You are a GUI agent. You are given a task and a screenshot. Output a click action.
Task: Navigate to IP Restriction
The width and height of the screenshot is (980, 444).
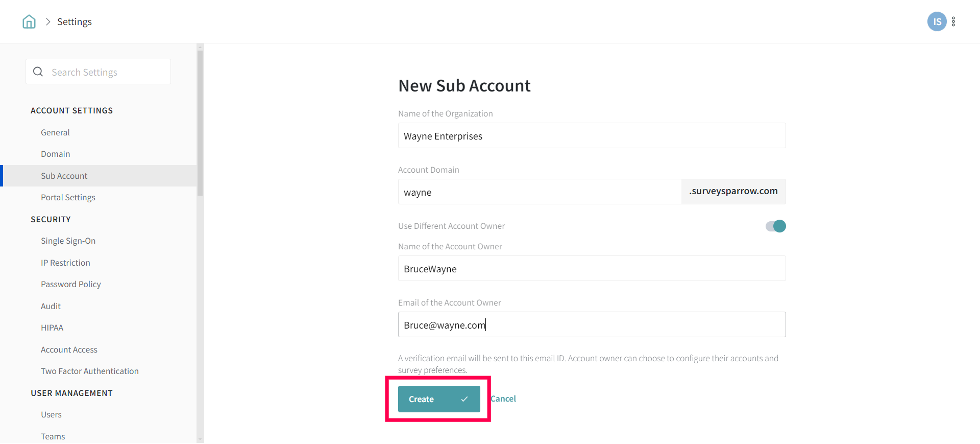coord(65,263)
